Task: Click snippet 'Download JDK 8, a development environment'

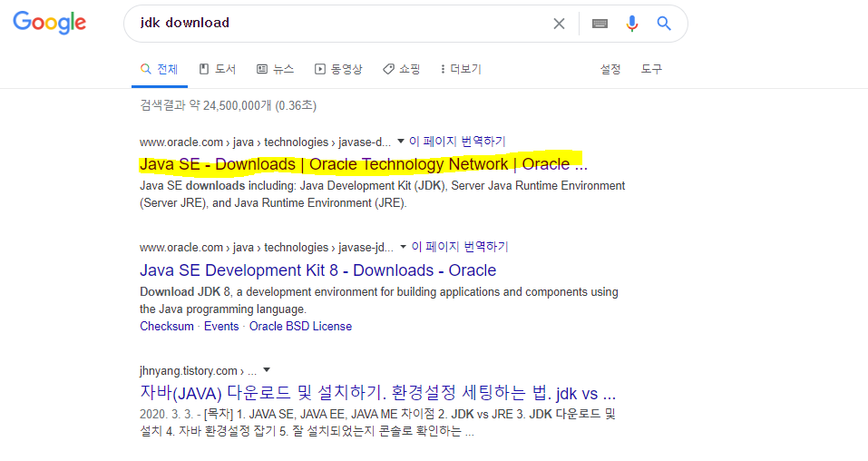Action: pos(378,300)
